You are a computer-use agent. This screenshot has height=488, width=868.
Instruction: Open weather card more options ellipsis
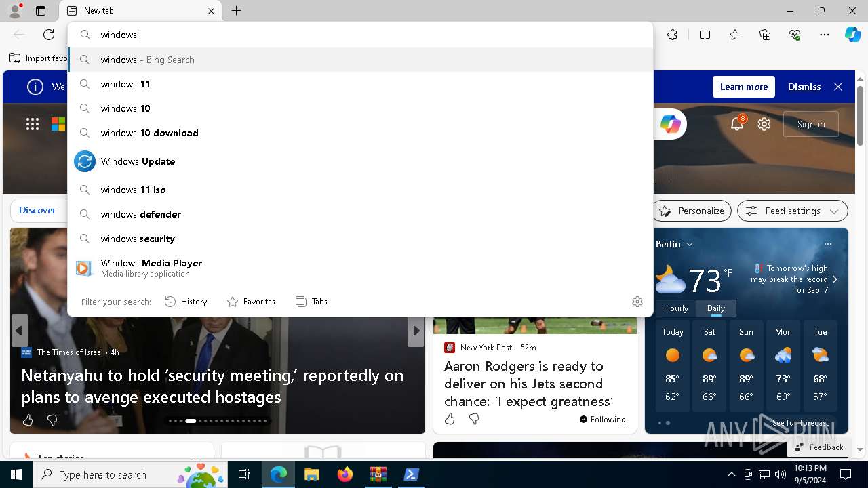(x=827, y=244)
